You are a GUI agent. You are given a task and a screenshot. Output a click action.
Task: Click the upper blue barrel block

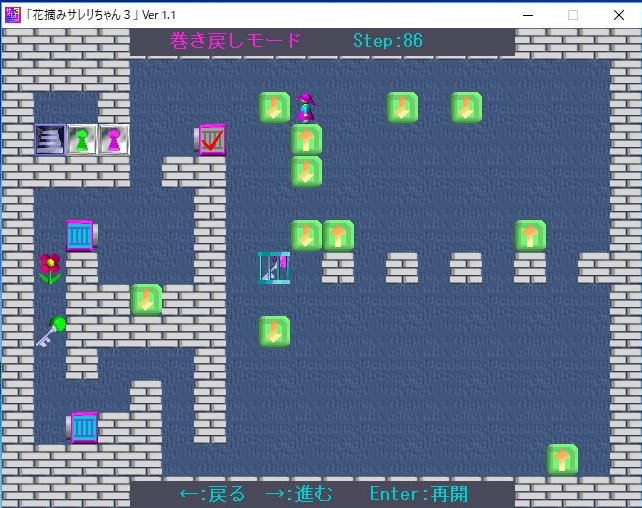pyautogui.click(x=81, y=235)
